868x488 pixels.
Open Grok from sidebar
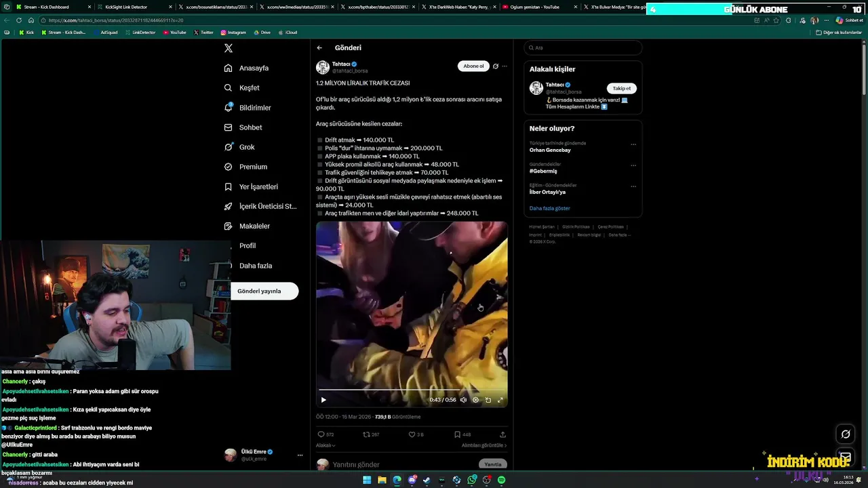239,147
